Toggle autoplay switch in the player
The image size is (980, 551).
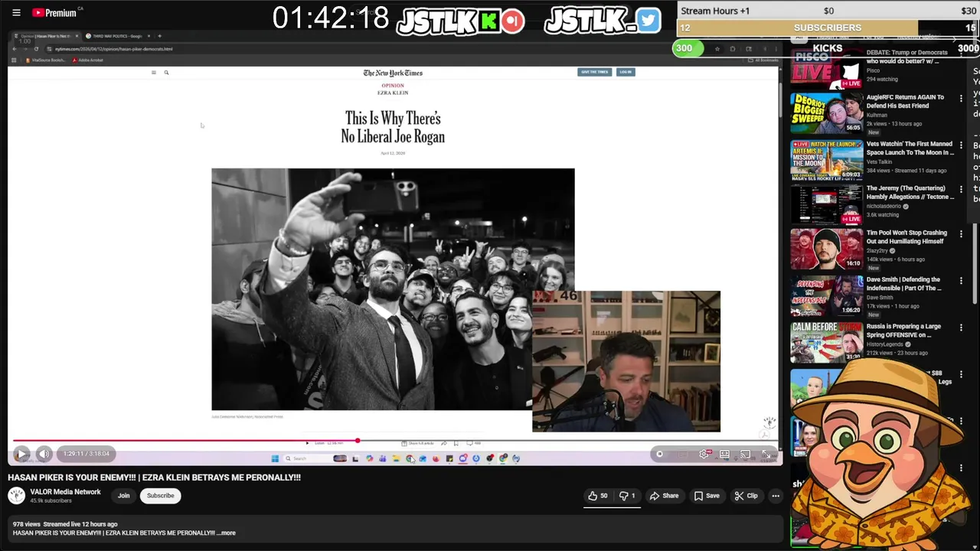point(660,455)
